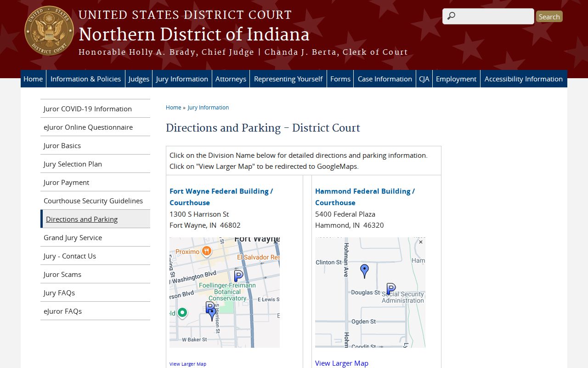Go to Juror Basics in sidebar
This screenshot has height=368, width=588.
[95, 145]
